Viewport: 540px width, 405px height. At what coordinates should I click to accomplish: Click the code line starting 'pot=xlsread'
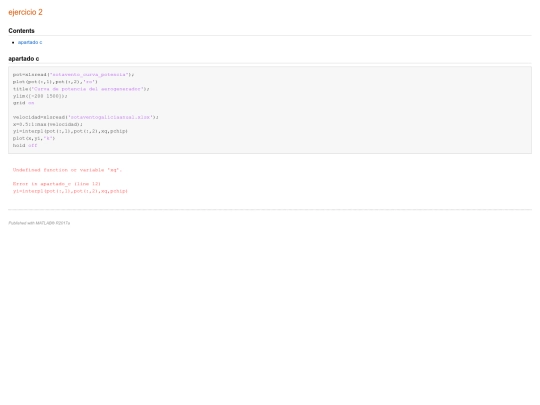coord(73,74)
